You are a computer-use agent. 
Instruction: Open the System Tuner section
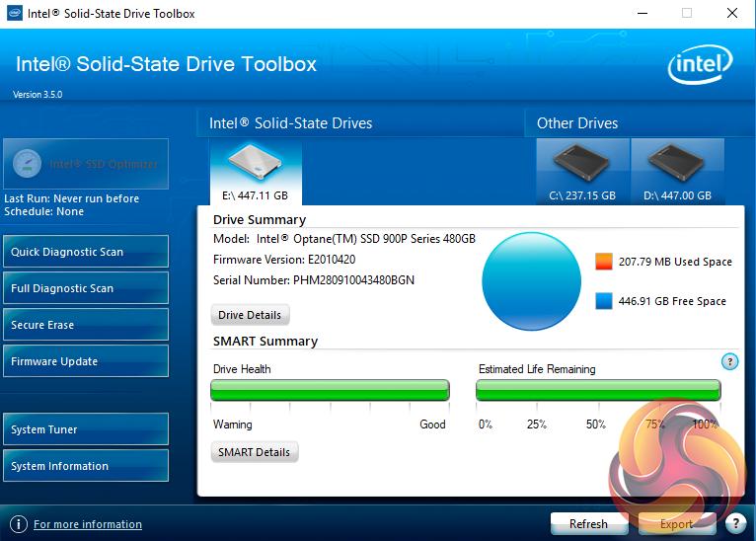(x=86, y=429)
